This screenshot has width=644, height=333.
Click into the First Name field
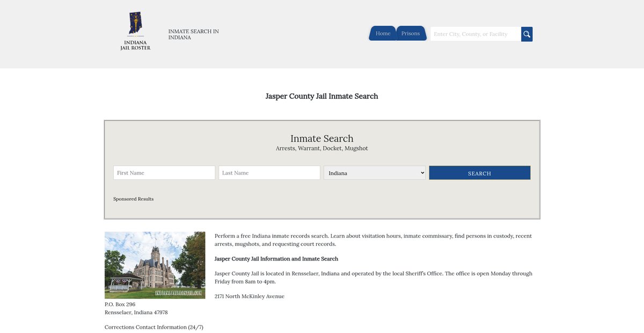pyautogui.click(x=164, y=173)
